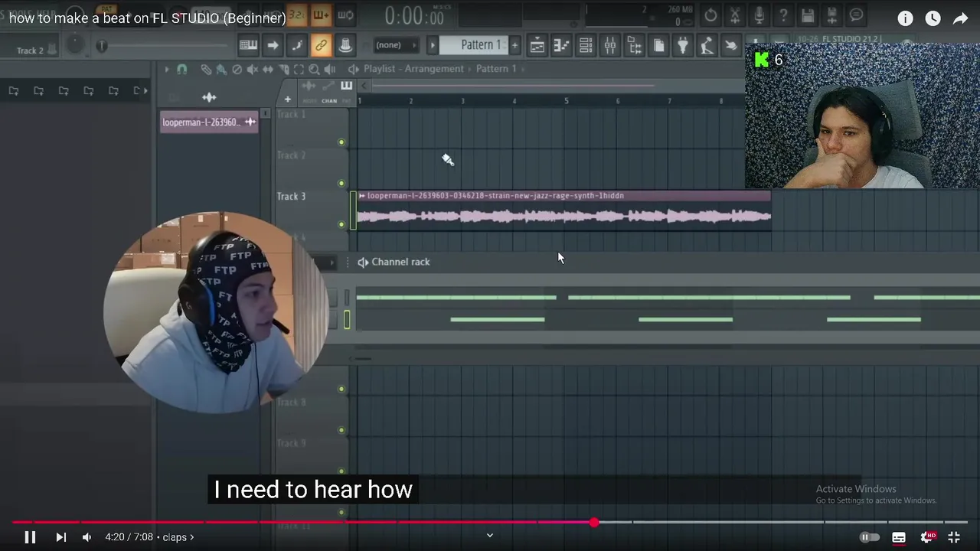Open the video info card icon
Viewport: 980px width, 551px height.
905,18
